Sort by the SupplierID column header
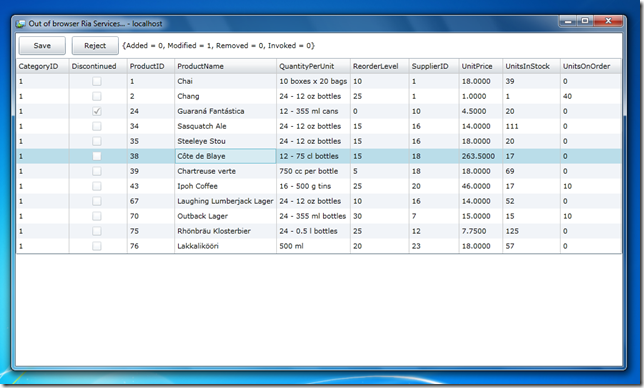 click(434, 66)
